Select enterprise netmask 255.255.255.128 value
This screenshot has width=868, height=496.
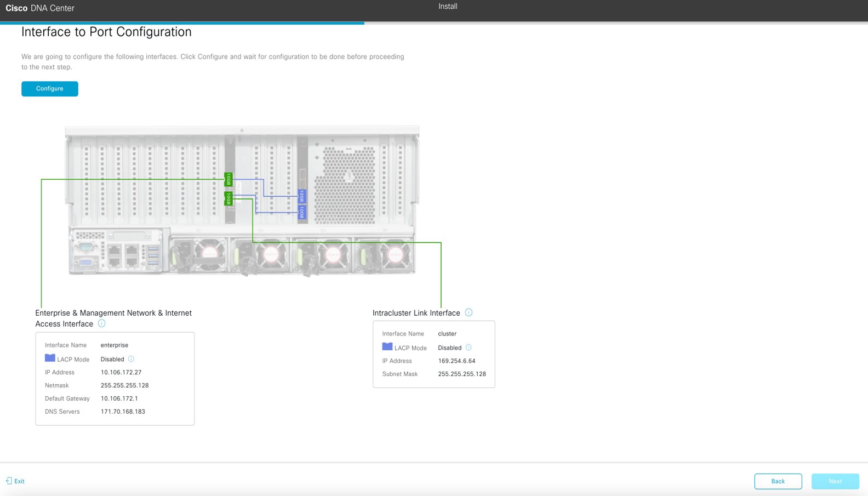[125, 385]
